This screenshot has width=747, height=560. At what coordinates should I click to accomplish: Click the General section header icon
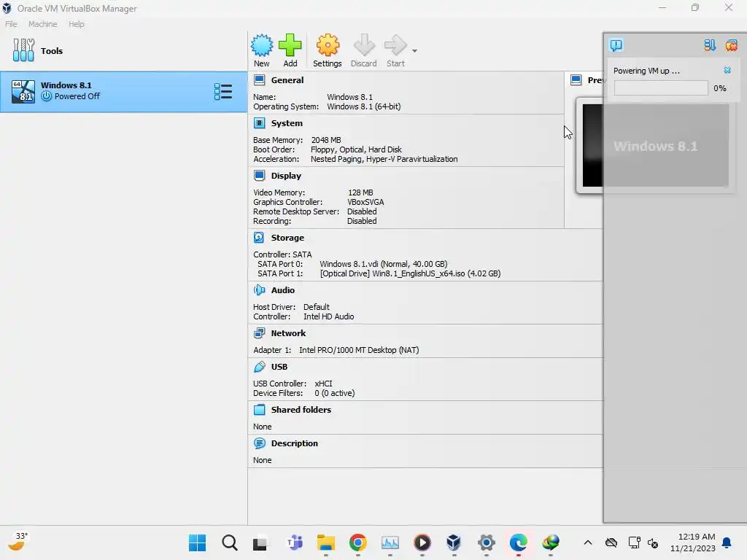click(x=259, y=80)
